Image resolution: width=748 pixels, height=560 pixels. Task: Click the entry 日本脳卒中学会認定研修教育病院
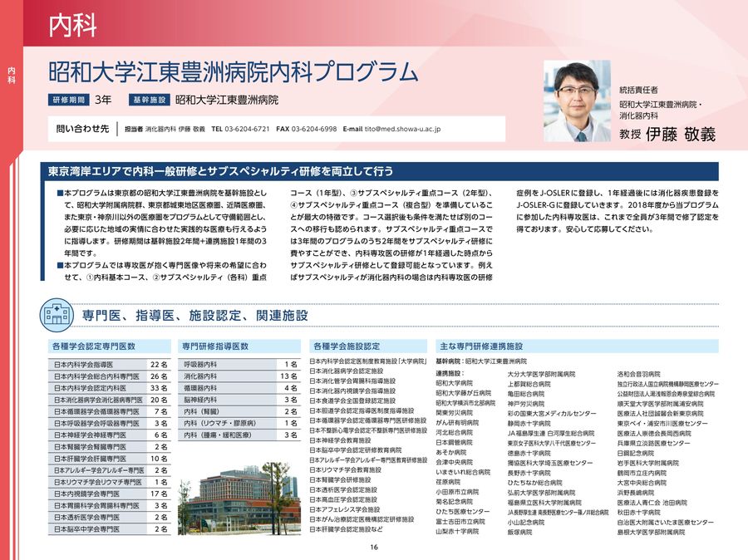(356, 450)
